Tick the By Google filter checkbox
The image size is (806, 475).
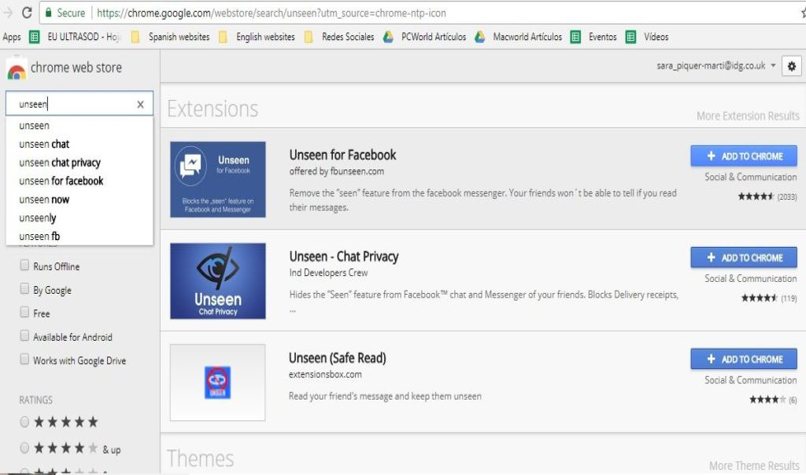[x=25, y=290]
